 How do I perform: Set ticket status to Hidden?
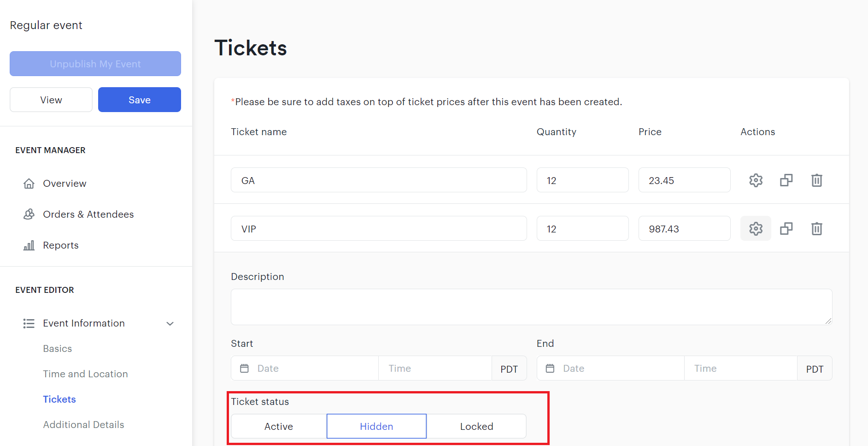[376, 427]
